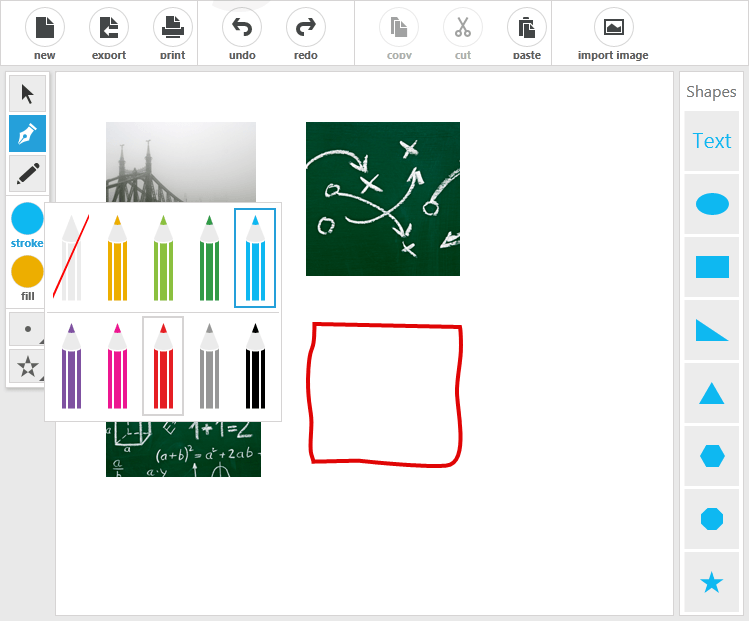Pick the purple pencil color
Image resolution: width=749 pixels, height=622 pixels.
pyautogui.click(x=71, y=366)
